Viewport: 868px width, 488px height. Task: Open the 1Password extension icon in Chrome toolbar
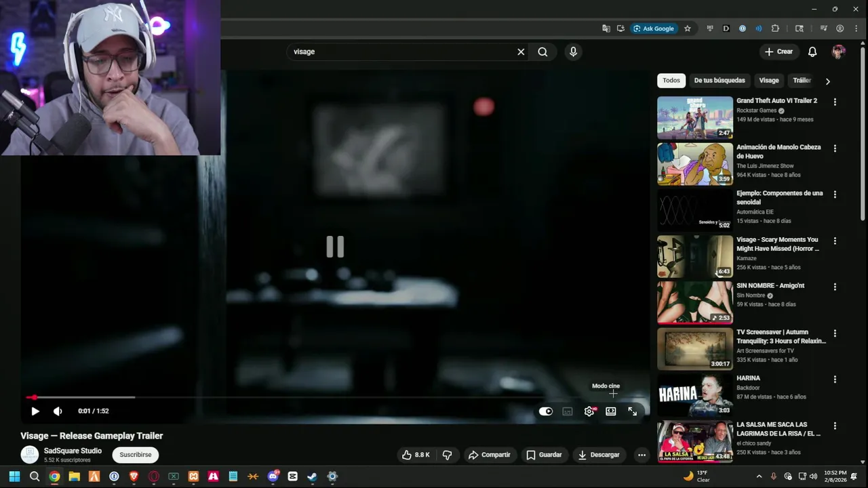click(743, 28)
